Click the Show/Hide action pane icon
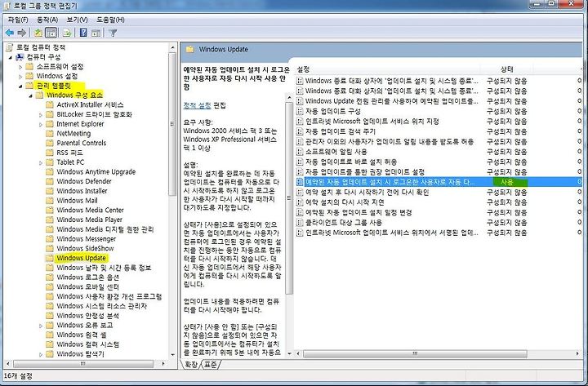The width and height of the screenshot is (588, 386). 96,33
